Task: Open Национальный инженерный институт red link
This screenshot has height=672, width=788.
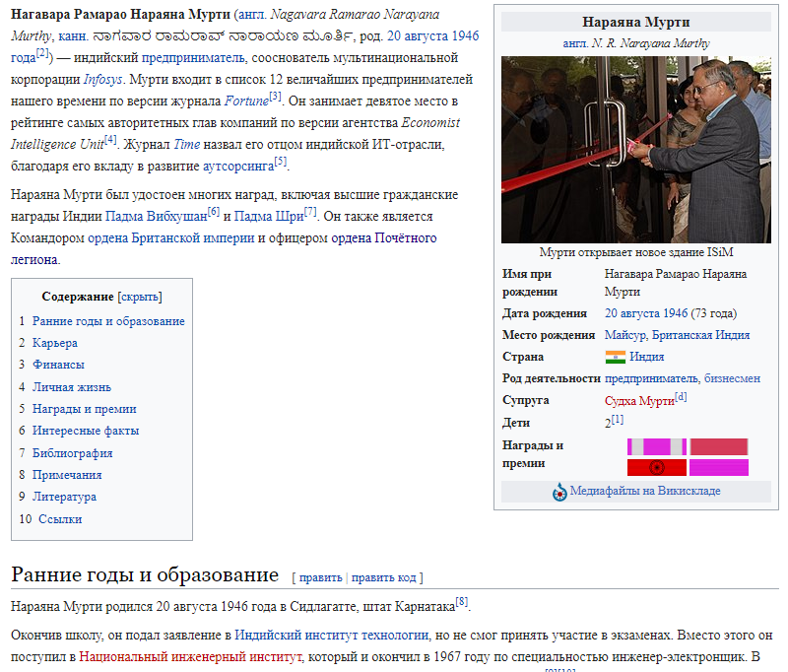Action: (190, 657)
